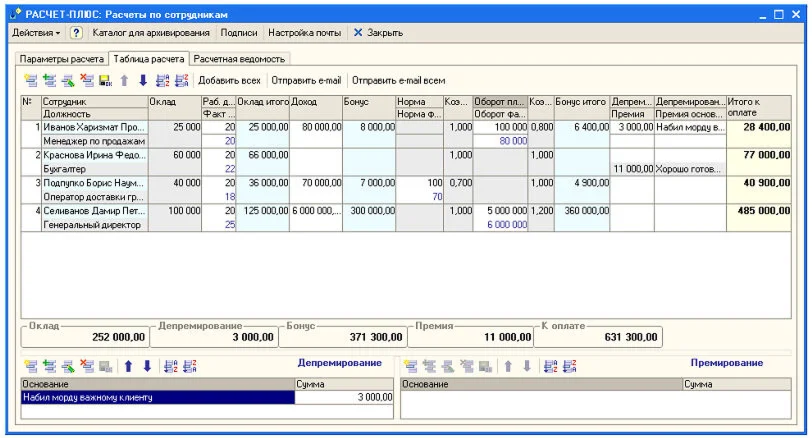Switch to the Параметры расчета tab
The height and width of the screenshot is (438, 812).
click(x=61, y=59)
